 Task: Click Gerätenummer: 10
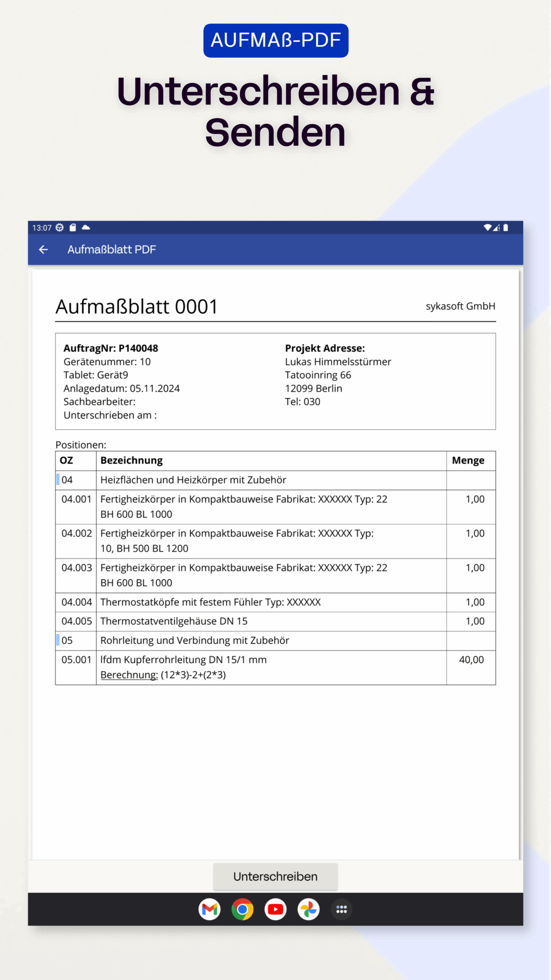click(x=107, y=362)
